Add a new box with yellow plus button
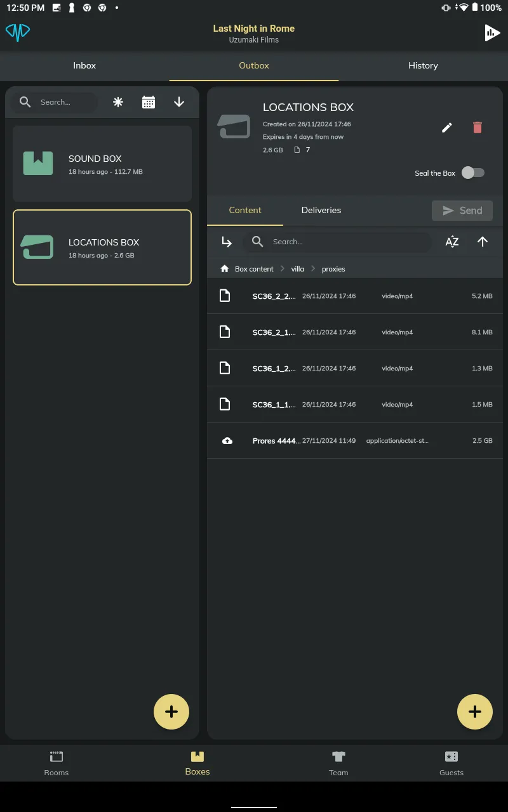 [171, 712]
